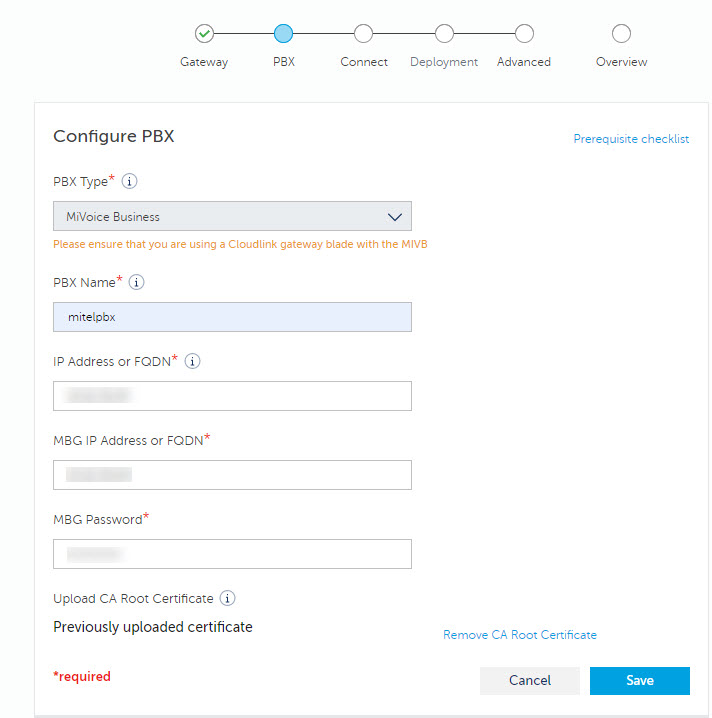Click Remove CA Root Certificate link
Viewport: 712px width, 718px height.
tap(520, 635)
